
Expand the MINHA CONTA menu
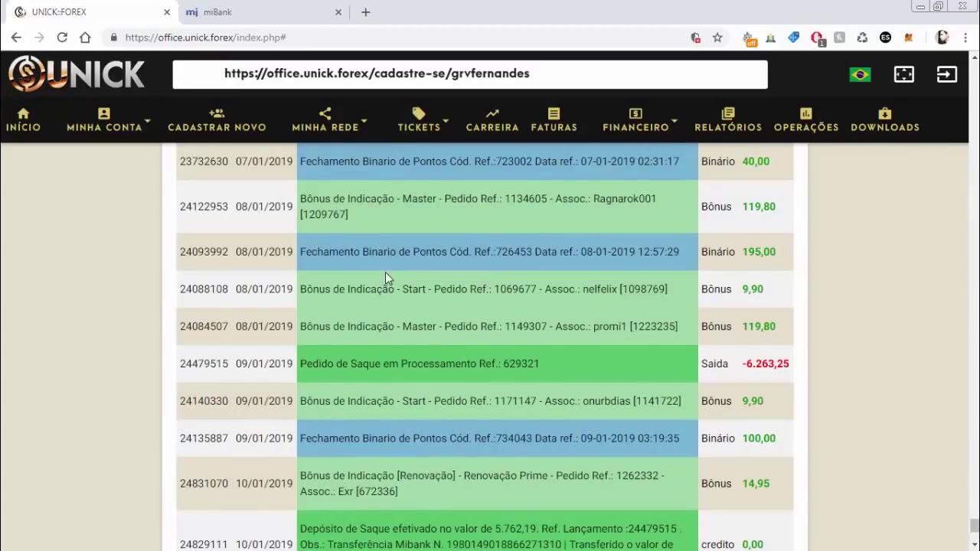click(x=107, y=120)
